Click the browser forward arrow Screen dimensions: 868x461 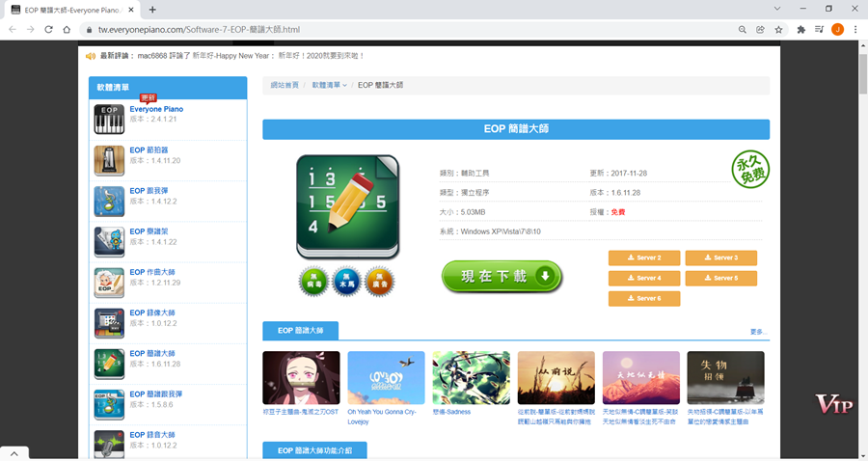(x=31, y=29)
